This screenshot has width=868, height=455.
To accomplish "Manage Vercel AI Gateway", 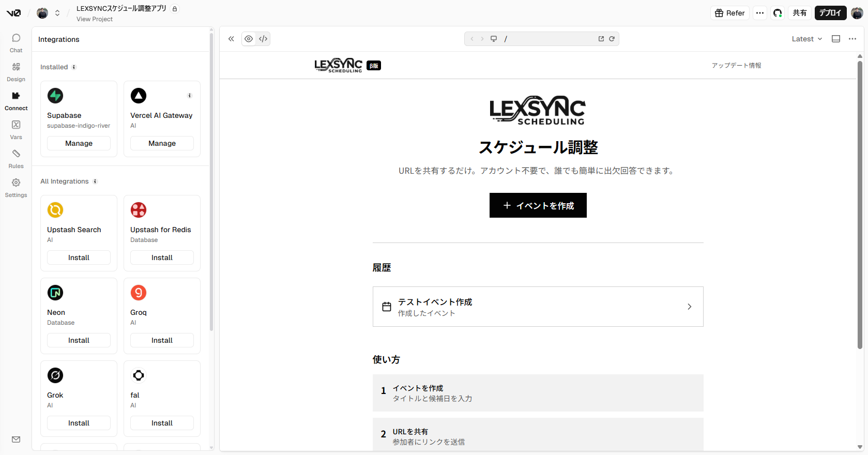I will coord(162,143).
